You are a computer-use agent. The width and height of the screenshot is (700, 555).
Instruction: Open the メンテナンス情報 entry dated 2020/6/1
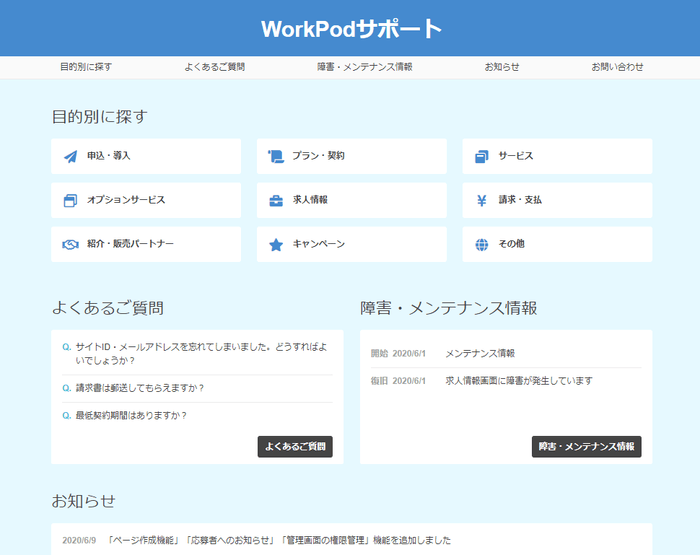click(x=480, y=354)
